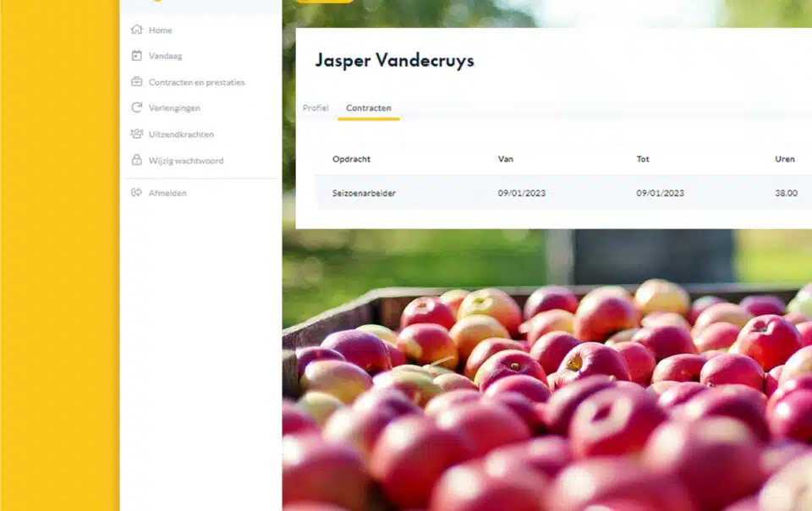Click the Tot column header
812x511 pixels.
(643, 159)
